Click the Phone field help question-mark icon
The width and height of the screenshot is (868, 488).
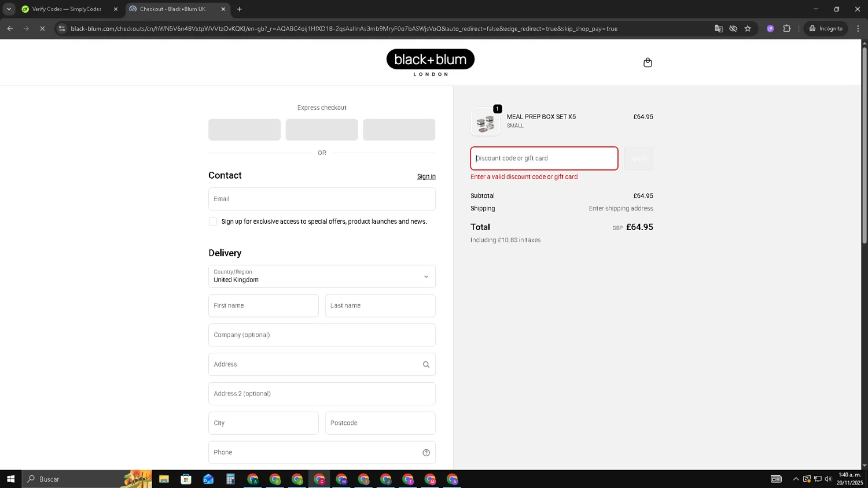pos(426,453)
